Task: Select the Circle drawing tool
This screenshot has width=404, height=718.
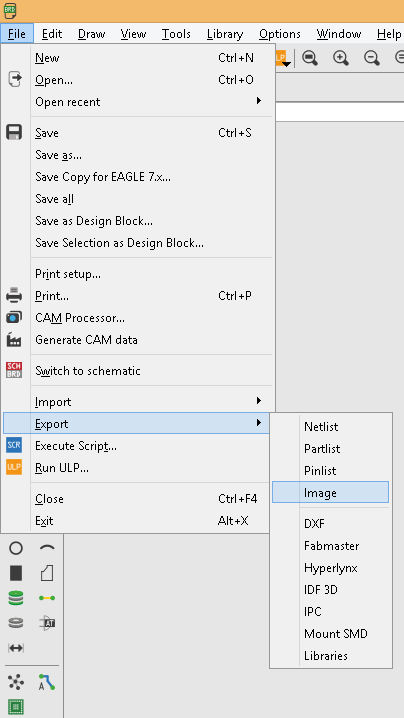Action: [16, 548]
